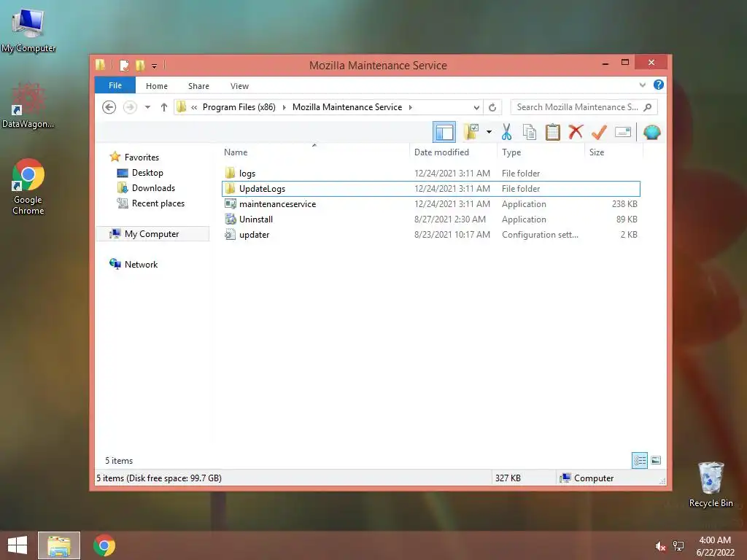This screenshot has height=560, width=747.
Task: Open the Windows Start button
Action: pos(18,545)
